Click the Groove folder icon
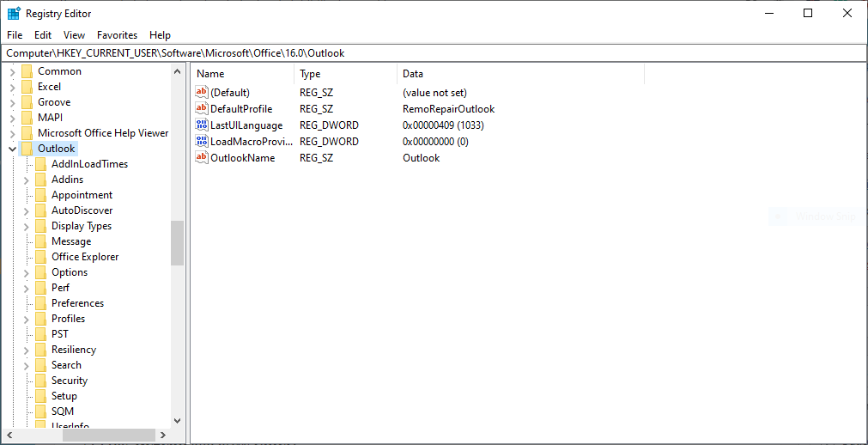The image size is (868, 445). pyautogui.click(x=27, y=102)
